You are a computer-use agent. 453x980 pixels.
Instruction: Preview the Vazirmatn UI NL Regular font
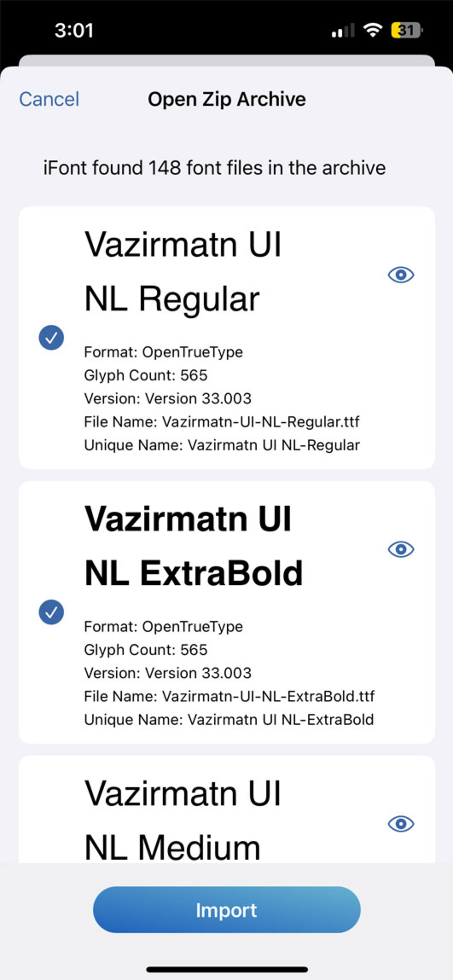click(401, 274)
